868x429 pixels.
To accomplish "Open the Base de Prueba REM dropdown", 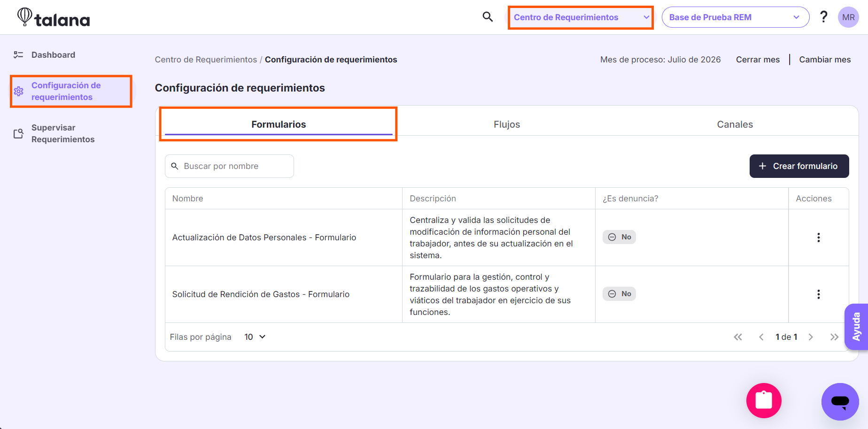I will (736, 17).
